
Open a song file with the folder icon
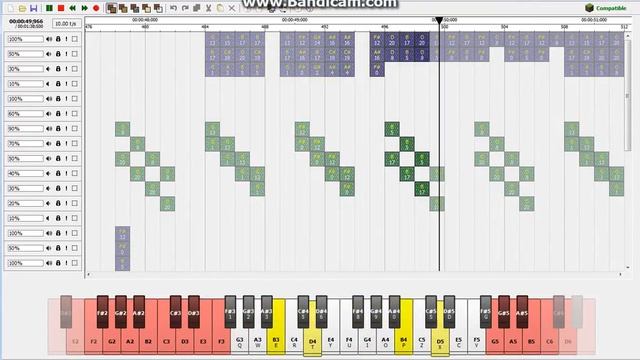coord(22,8)
